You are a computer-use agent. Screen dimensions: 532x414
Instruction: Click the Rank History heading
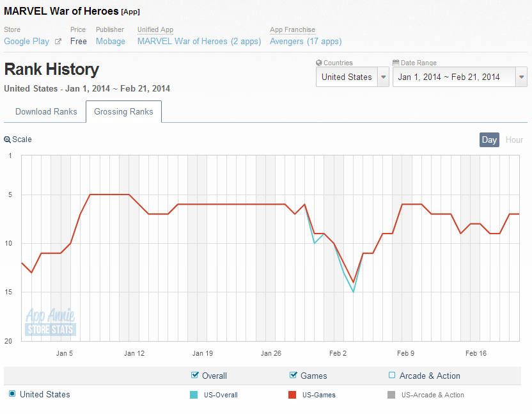(52, 69)
